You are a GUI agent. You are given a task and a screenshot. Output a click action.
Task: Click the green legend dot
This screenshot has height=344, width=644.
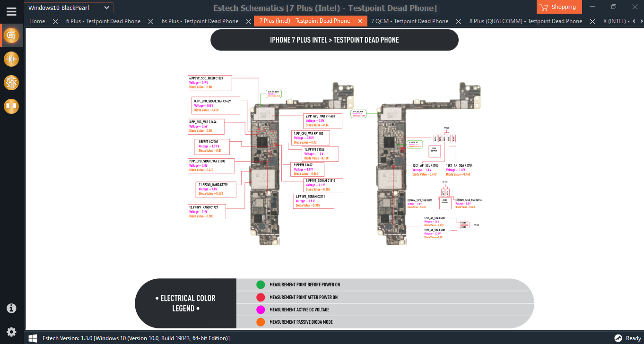point(261,284)
